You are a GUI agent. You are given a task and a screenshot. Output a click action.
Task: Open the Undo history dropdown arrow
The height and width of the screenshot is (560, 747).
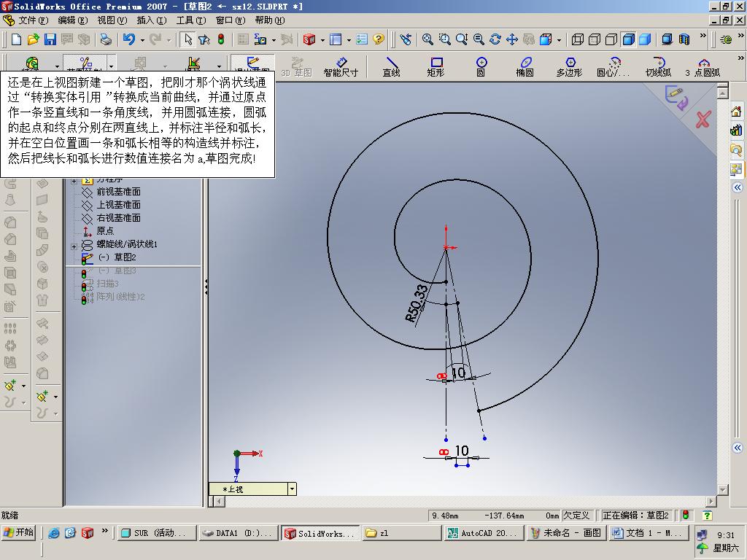coord(142,40)
